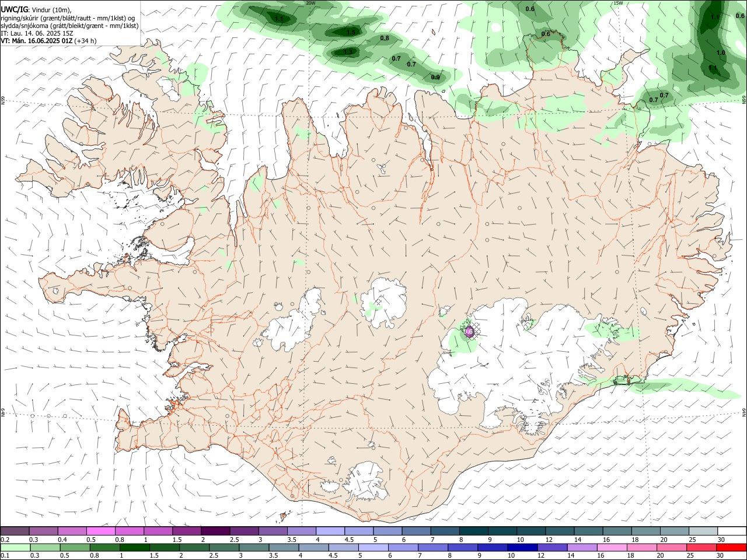Pick the lower legend swatch between 25 and 30
The image size is (747, 560).
point(701,547)
